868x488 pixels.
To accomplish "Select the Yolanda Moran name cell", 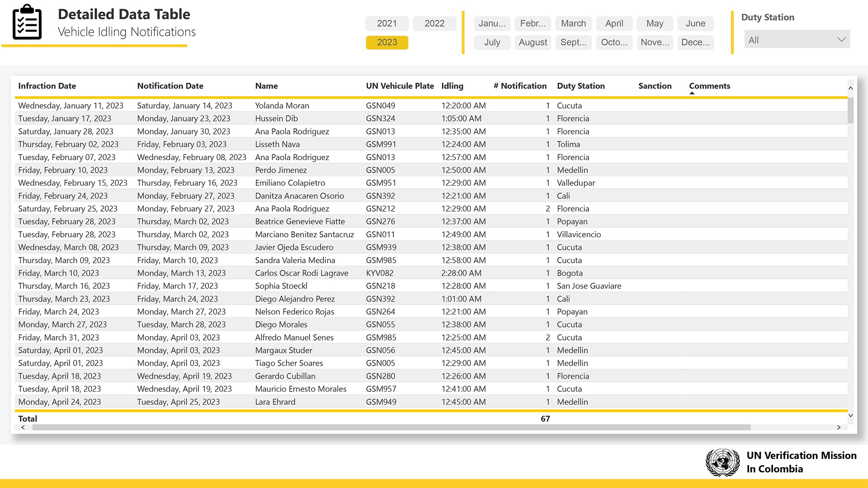I will [x=282, y=105].
